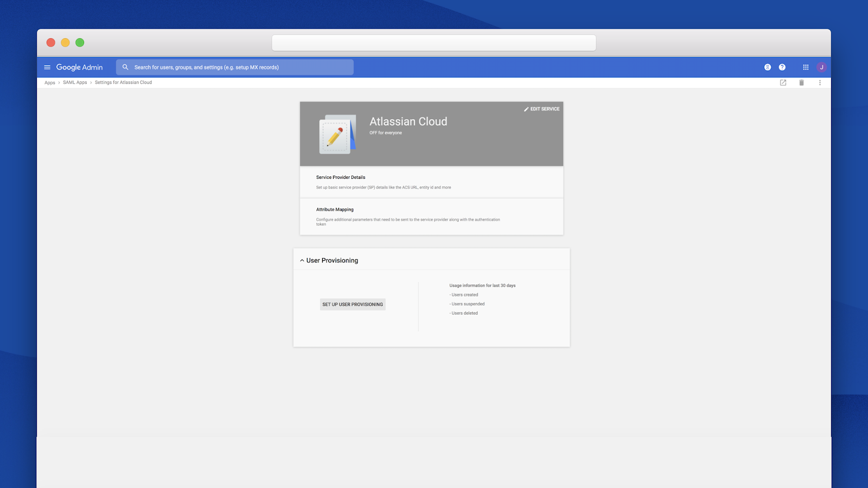Click the 'Users created' entry
Viewport: 868px width, 488px height.
(464, 295)
